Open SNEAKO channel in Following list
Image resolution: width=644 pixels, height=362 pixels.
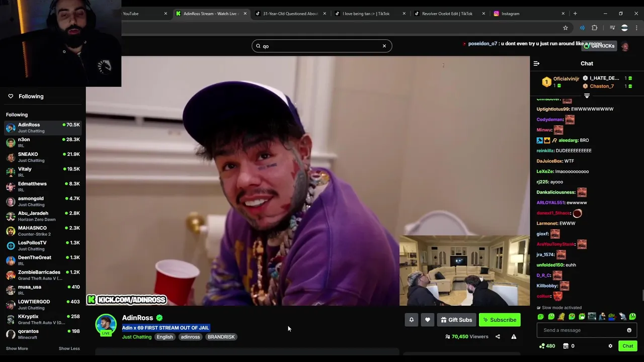pyautogui.click(x=43, y=157)
